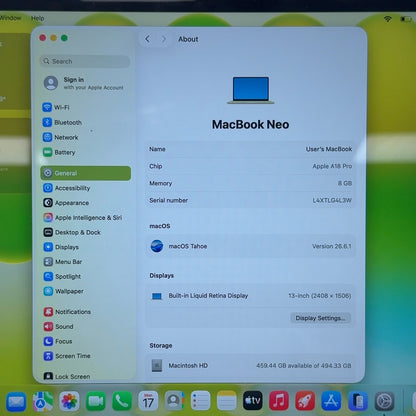
Task: Select Bluetooth in the sidebar
Action: click(62, 122)
